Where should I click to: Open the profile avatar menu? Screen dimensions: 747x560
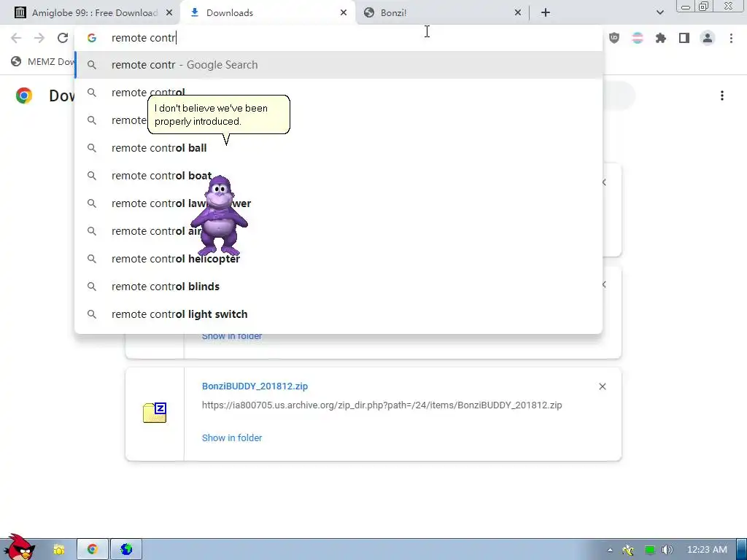click(x=708, y=38)
